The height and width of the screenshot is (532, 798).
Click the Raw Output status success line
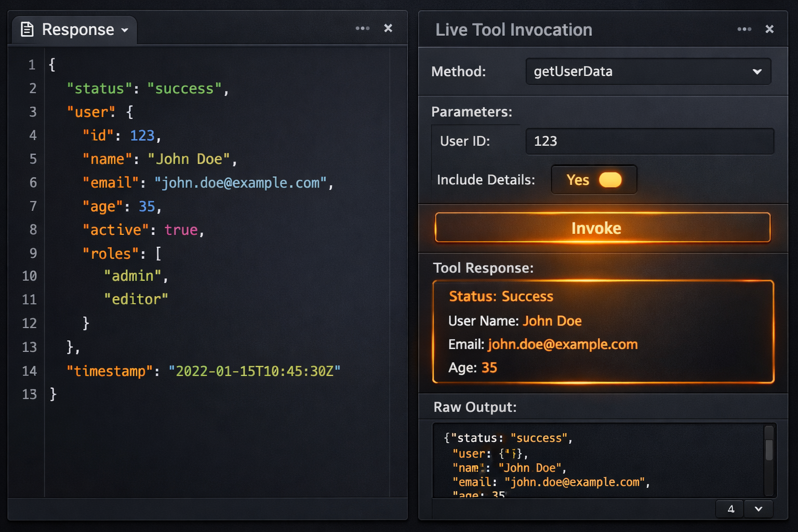(508, 438)
